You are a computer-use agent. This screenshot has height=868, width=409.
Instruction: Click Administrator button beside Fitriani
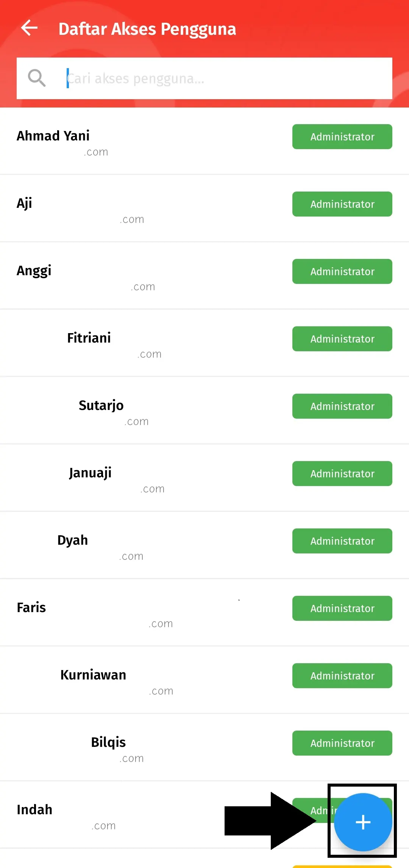(x=342, y=339)
